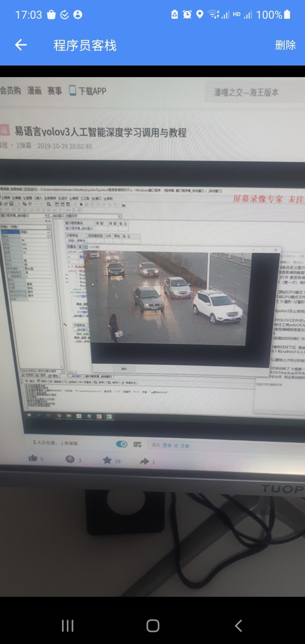Screen dimensions: 305x644
Task: Click the video player showing detected cars
Action: click(152, 301)
